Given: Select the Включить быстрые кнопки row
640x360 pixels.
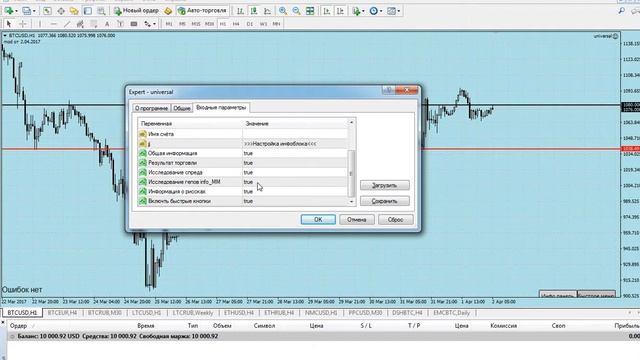Looking at the screenshot, I should [243, 201].
